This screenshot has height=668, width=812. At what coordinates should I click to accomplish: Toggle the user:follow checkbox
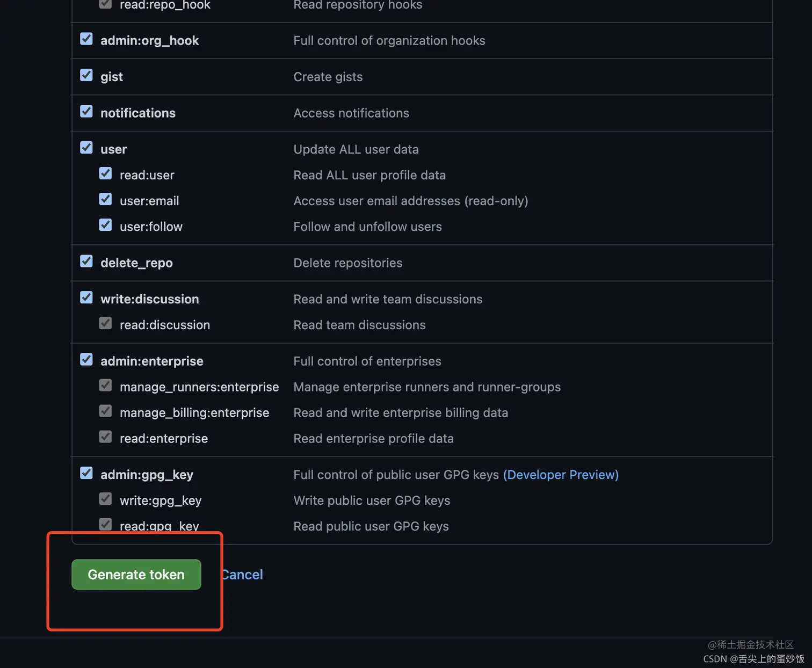(106, 225)
